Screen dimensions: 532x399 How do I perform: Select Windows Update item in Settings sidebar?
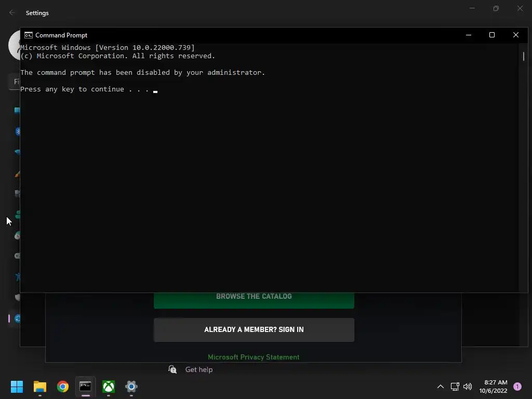(x=14, y=318)
